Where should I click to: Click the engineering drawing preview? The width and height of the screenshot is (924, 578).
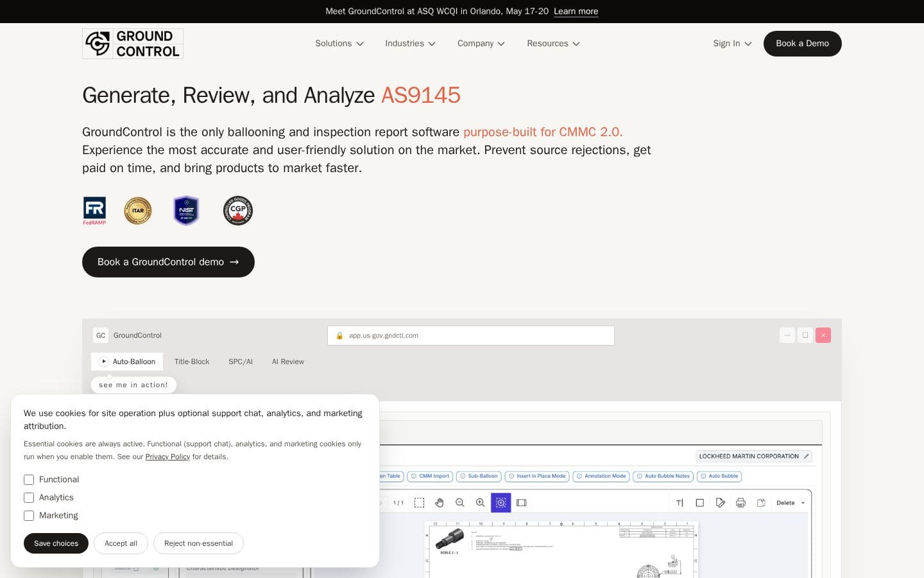tap(561, 549)
